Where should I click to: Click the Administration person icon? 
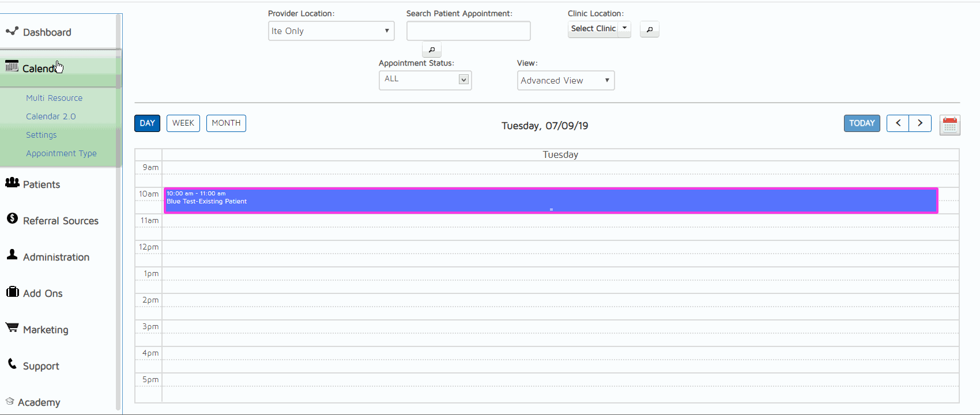pos(12,255)
